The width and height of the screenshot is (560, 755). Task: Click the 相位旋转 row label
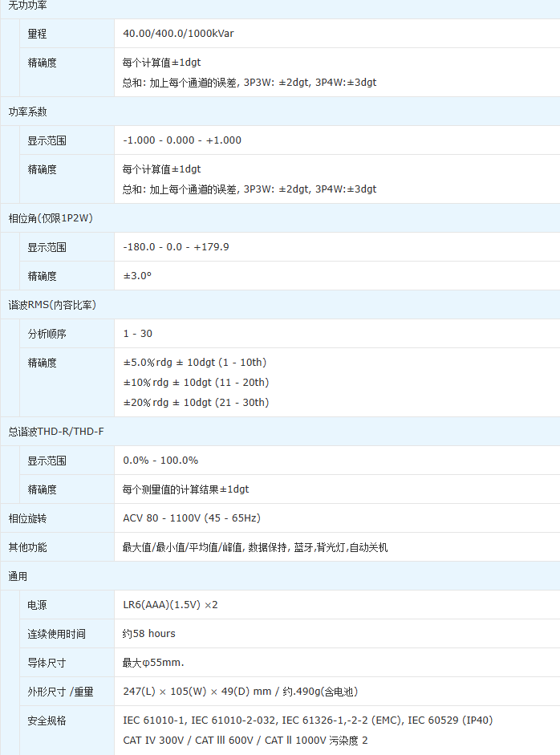[27, 518]
